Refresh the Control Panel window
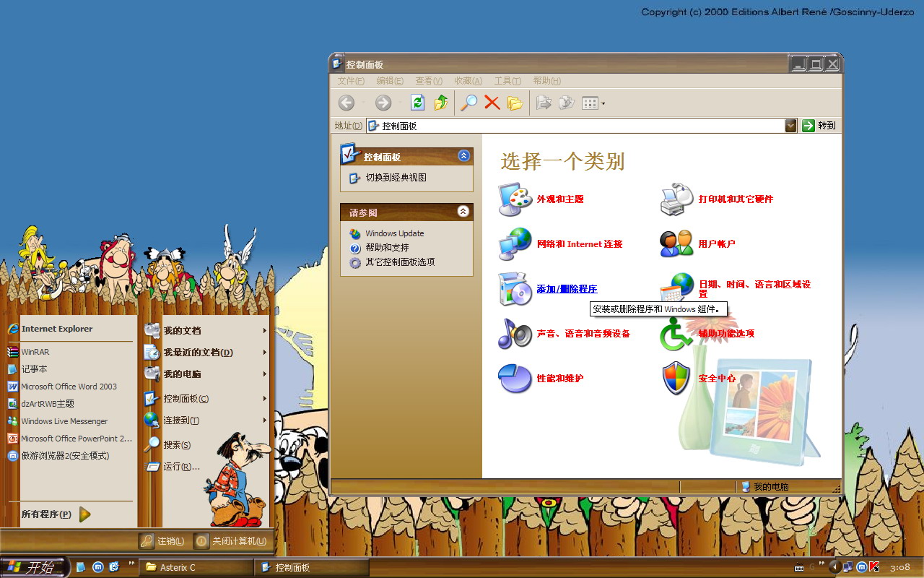 pyautogui.click(x=417, y=103)
